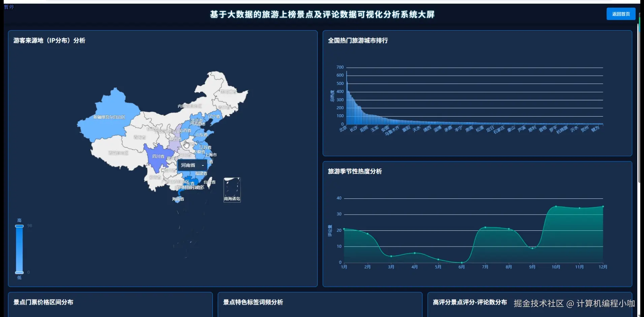Image resolution: width=644 pixels, height=317 pixels.
Task: Click the 旅游季节性热度分析 panel title
Action: [355, 171]
